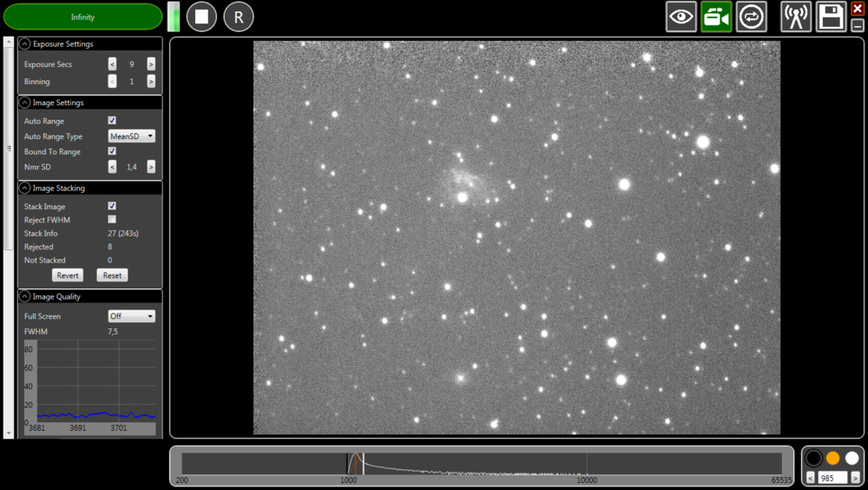This screenshot has width=868, height=490.
Task: Increase Binning value
Action: 151,82
